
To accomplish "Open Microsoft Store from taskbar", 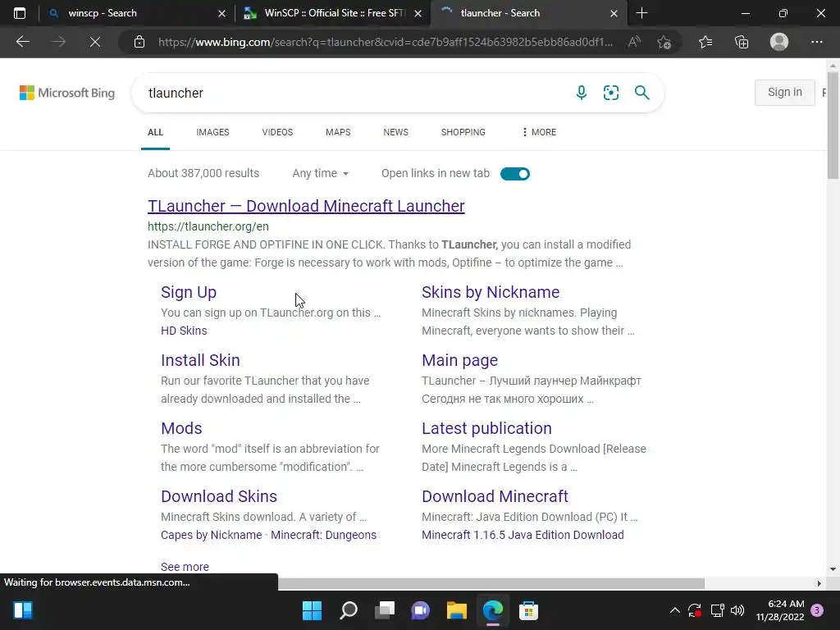I will coord(528,610).
